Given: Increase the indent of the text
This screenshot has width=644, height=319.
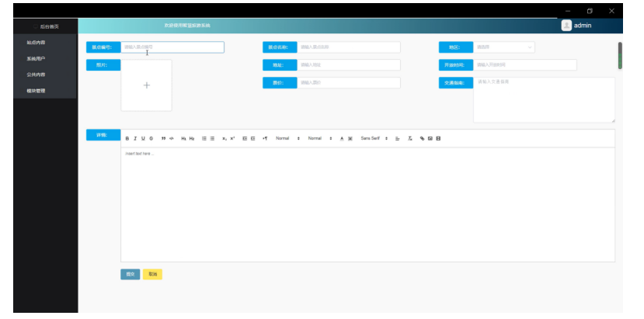Looking at the screenshot, I should (253, 139).
